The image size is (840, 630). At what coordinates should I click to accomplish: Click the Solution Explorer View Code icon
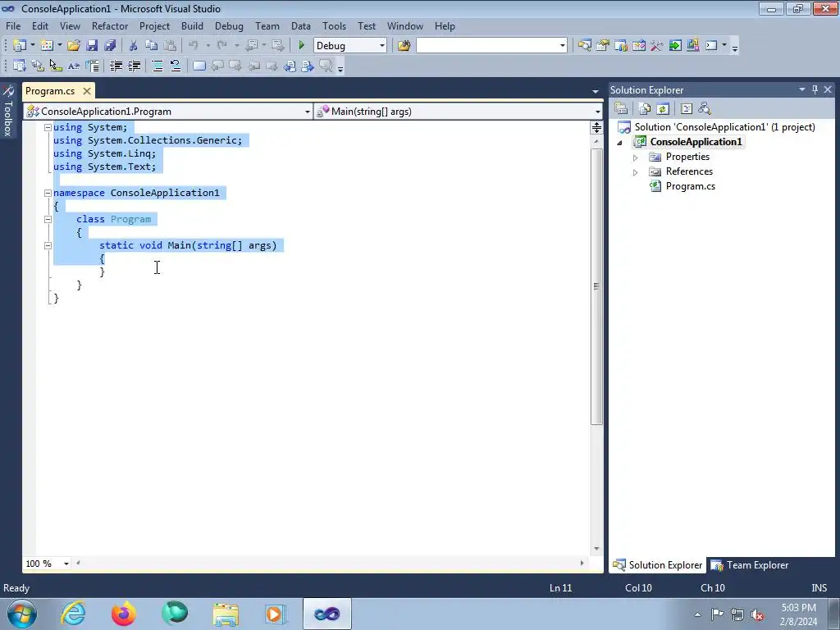pos(687,109)
